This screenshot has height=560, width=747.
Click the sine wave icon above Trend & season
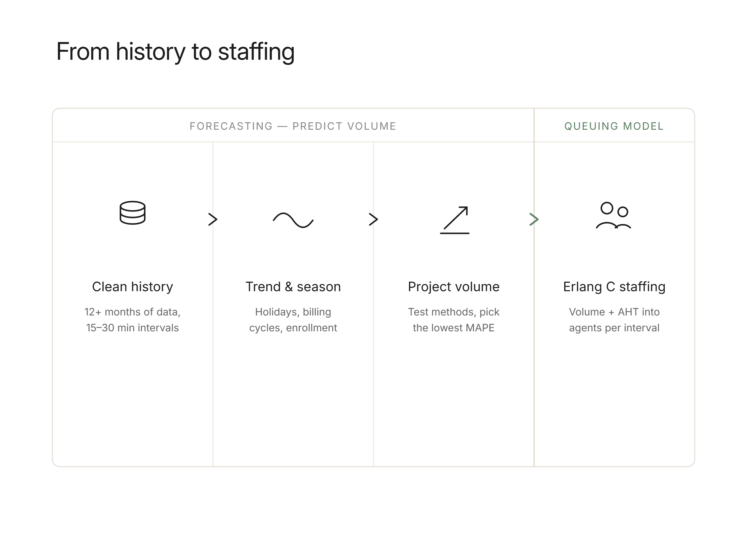point(293,220)
